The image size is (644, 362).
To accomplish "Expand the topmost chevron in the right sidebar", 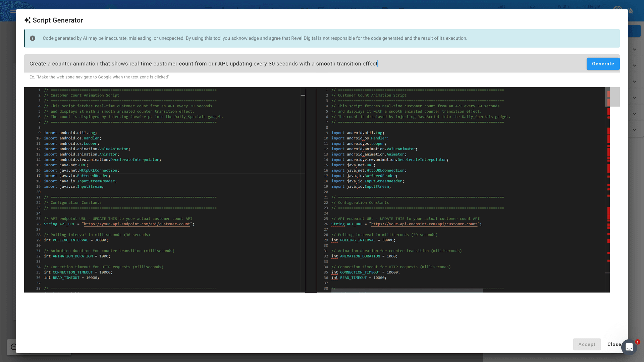I will 635,49.
